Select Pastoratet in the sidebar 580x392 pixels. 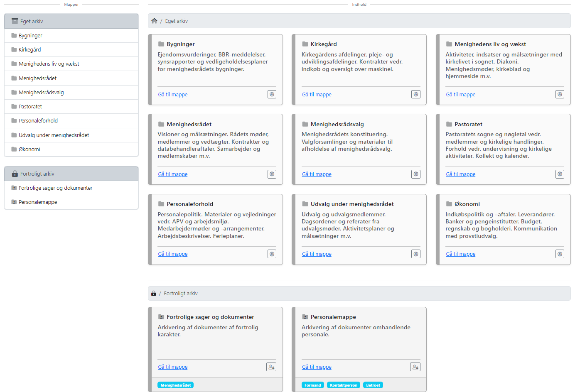click(x=71, y=107)
